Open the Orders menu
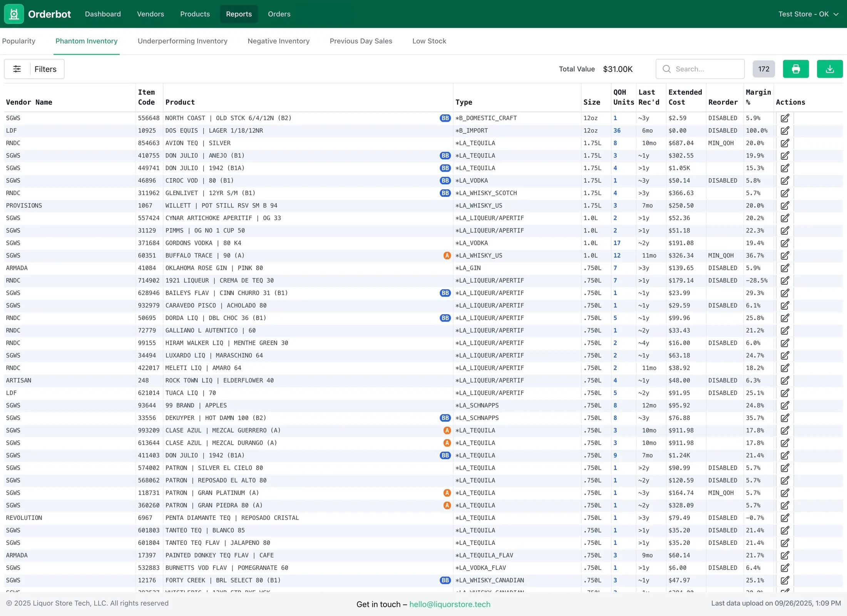Screen dimensions: 847x616 point(279,14)
